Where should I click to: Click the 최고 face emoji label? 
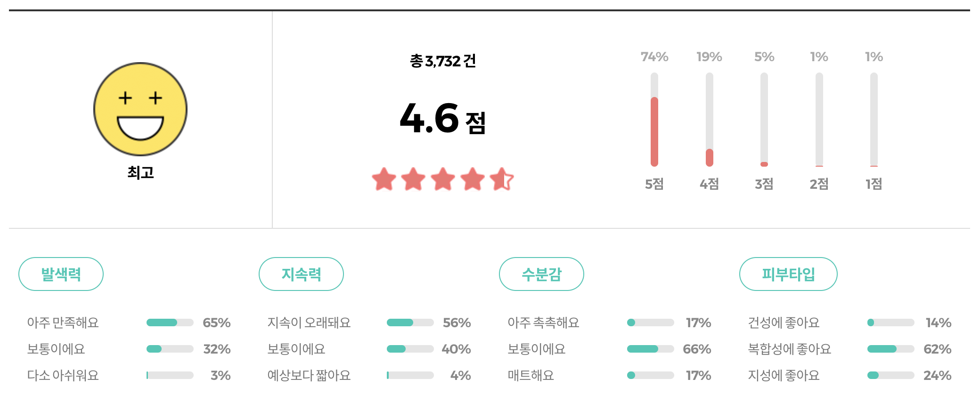pos(141,172)
